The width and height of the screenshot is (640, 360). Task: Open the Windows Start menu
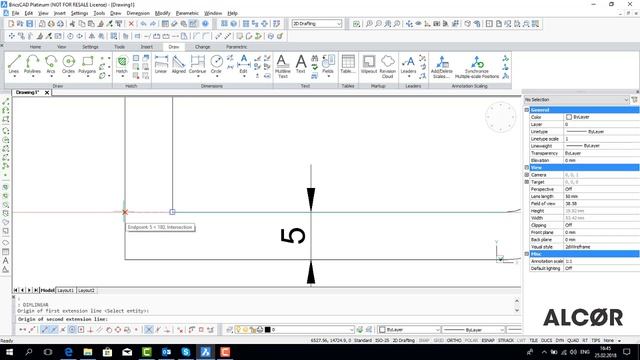pos(9,352)
